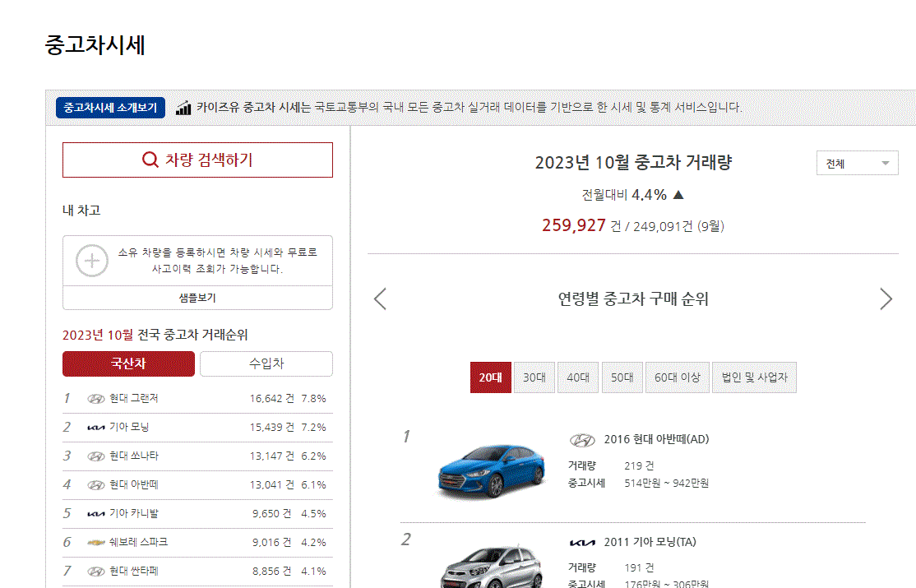Image resolution: width=916 pixels, height=588 pixels.
Task: Open the 기아 카니발 ranking row
Action: 197,514
